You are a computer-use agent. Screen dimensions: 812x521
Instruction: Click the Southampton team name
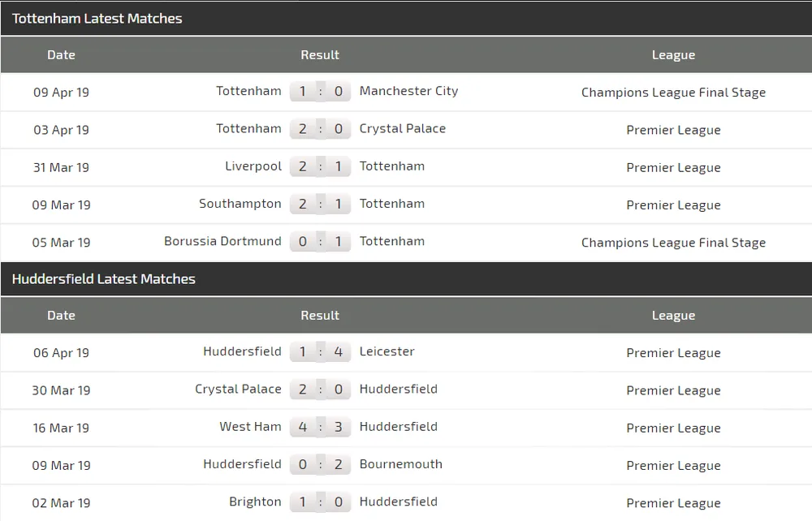coord(240,204)
